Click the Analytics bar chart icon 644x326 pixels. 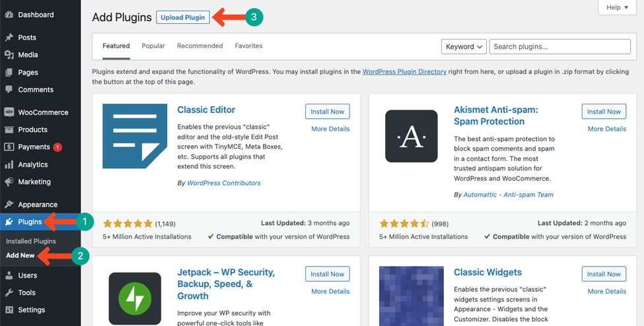9,164
